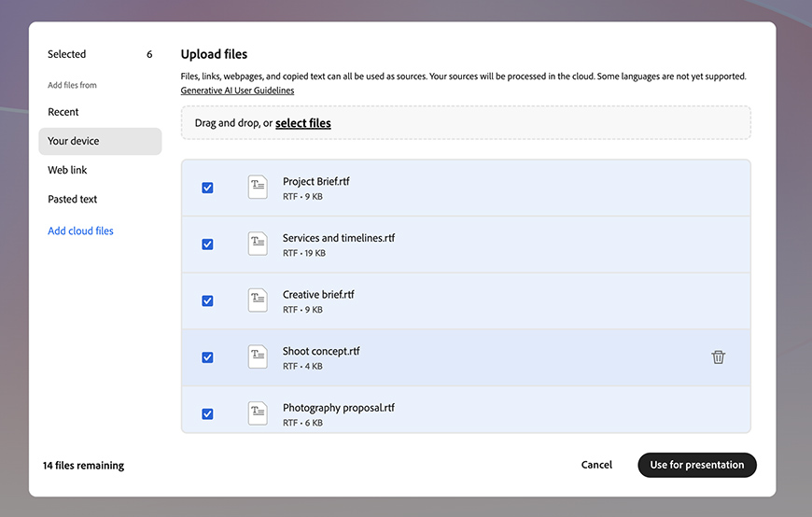Viewport: 812px width, 517px height.
Task: Click the Creative brief.rtf file name
Action: click(x=318, y=294)
